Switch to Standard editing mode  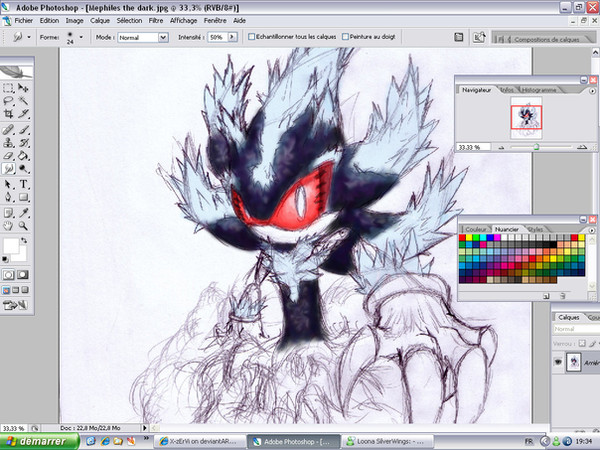(8, 275)
